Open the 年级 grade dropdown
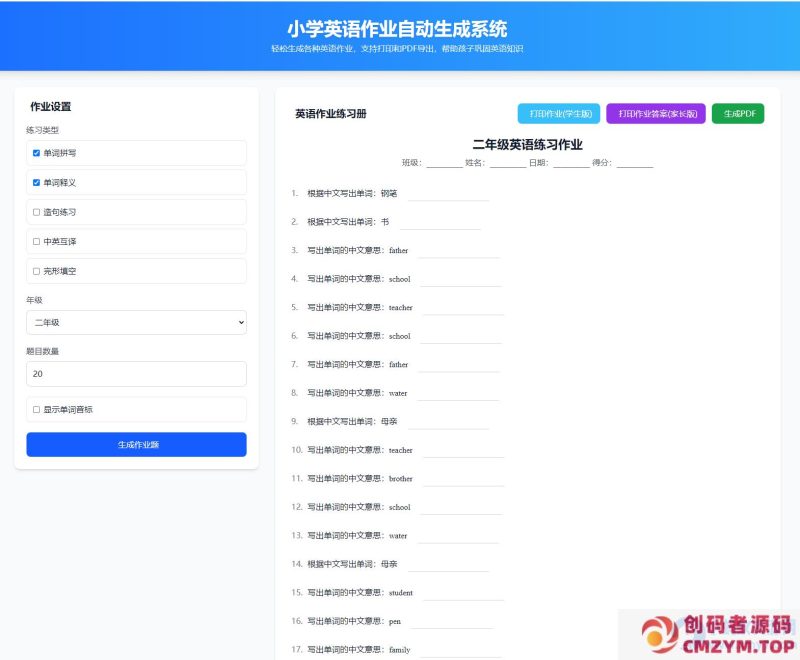 pyautogui.click(x=136, y=322)
